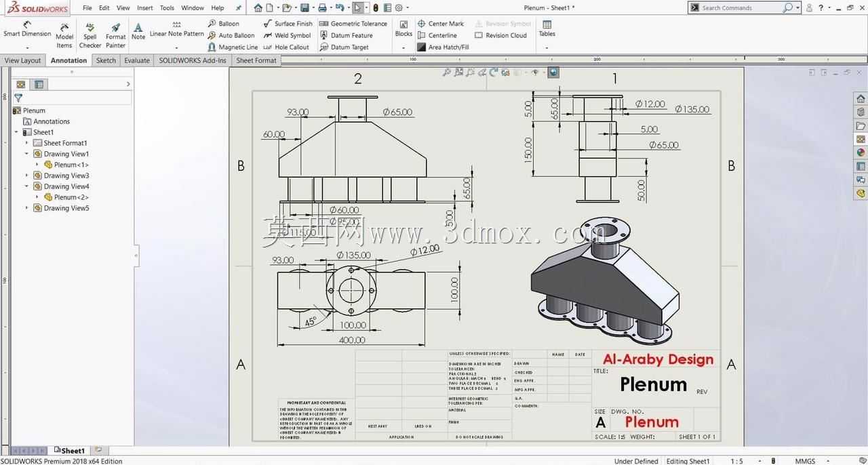Open the File menu
This screenshot has height=465, width=868.
[x=87, y=8]
